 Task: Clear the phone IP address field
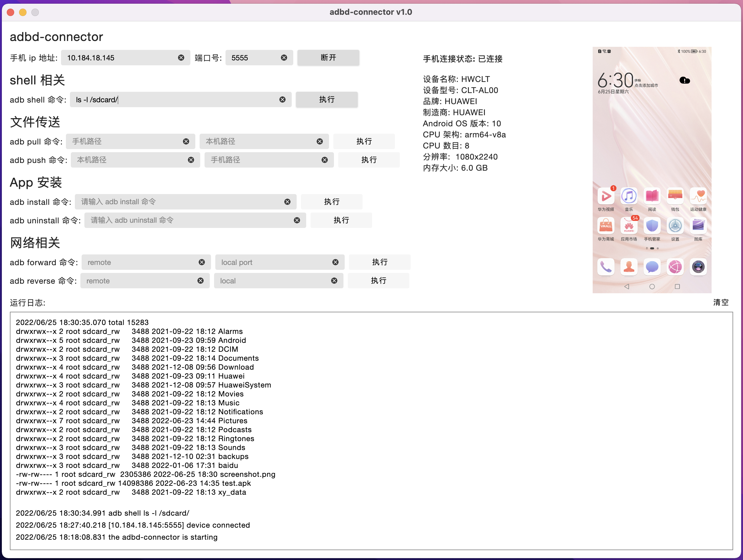pyautogui.click(x=181, y=58)
